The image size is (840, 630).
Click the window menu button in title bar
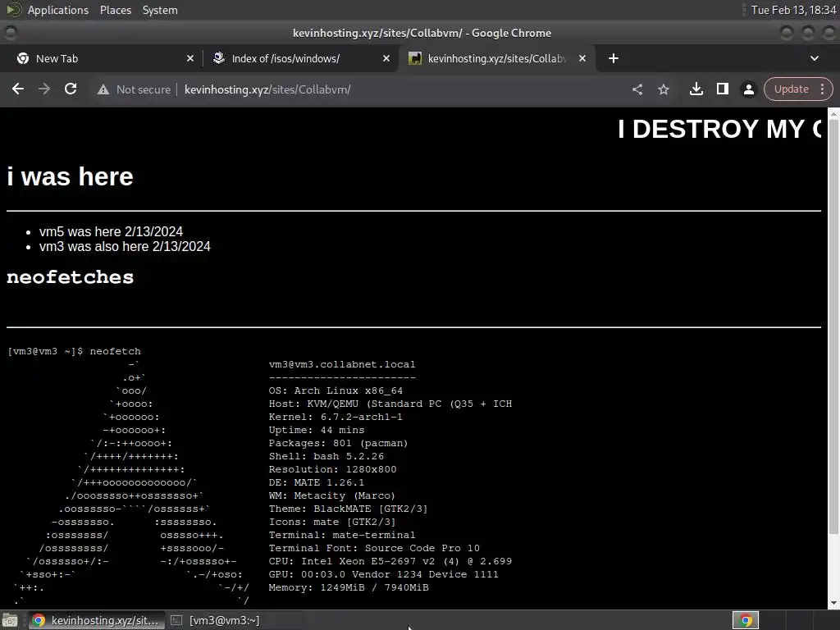[x=10, y=33]
